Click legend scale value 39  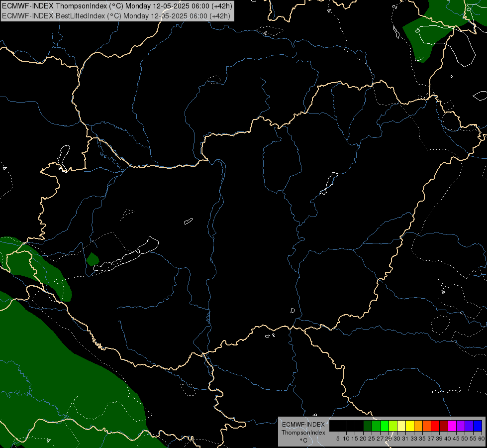pyautogui.click(x=439, y=439)
